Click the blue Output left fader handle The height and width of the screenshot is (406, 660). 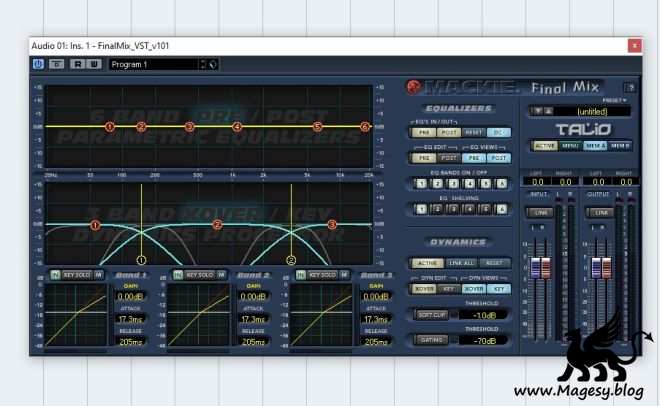(596, 268)
